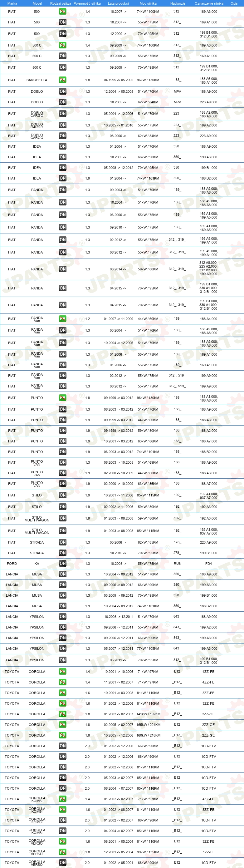Click the BARCHETTA model name
Viewport: 244px width, 868px height.
coord(37,80)
